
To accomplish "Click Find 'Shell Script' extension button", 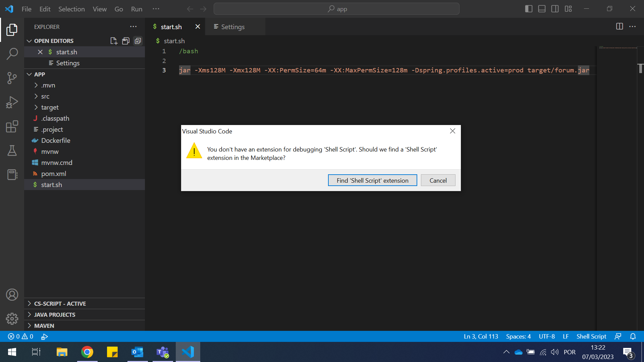I will [372, 180].
